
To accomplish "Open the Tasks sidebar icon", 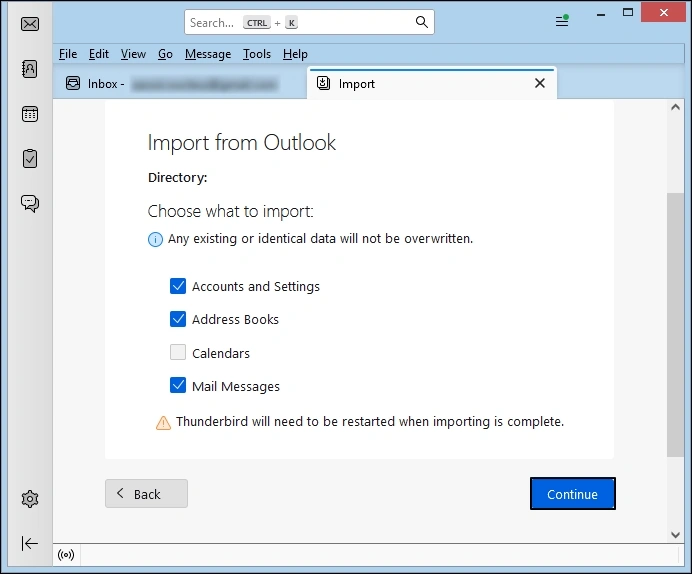I will tap(30, 158).
